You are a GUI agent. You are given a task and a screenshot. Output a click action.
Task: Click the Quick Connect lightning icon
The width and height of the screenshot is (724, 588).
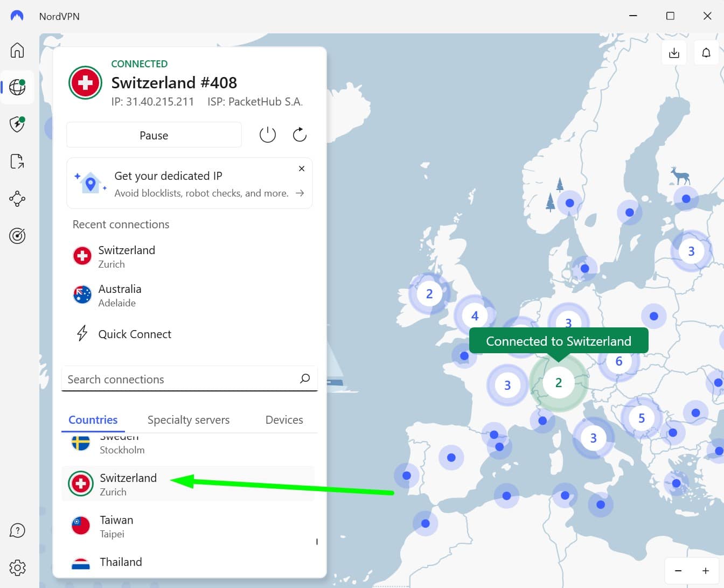click(x=82, y=334)
